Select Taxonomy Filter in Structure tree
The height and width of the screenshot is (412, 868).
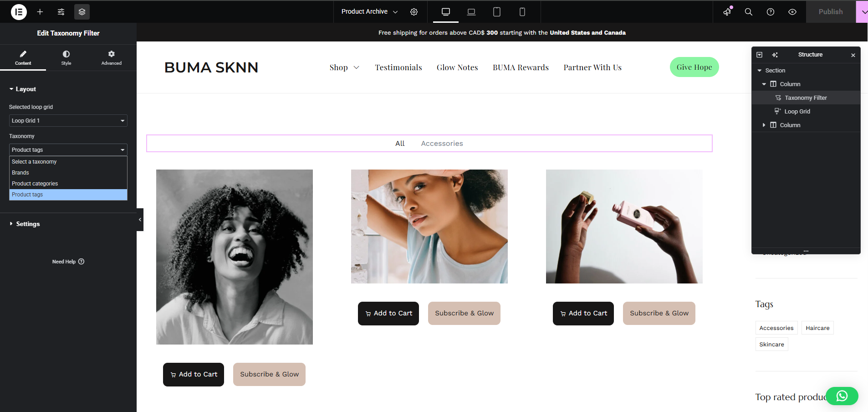tap(806, 98)
